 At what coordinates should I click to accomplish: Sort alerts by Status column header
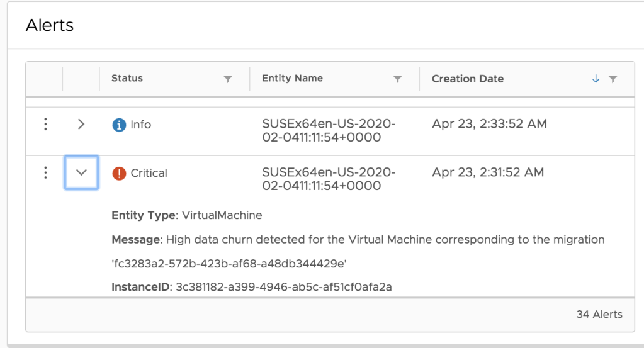[127, 79]
